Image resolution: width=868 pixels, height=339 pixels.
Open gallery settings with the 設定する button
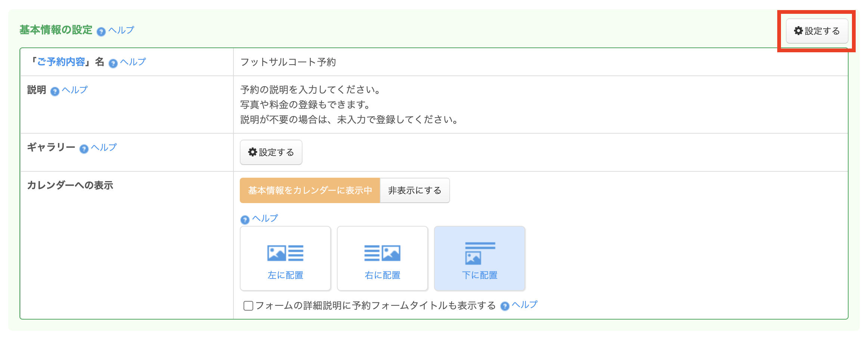point(271,152)
